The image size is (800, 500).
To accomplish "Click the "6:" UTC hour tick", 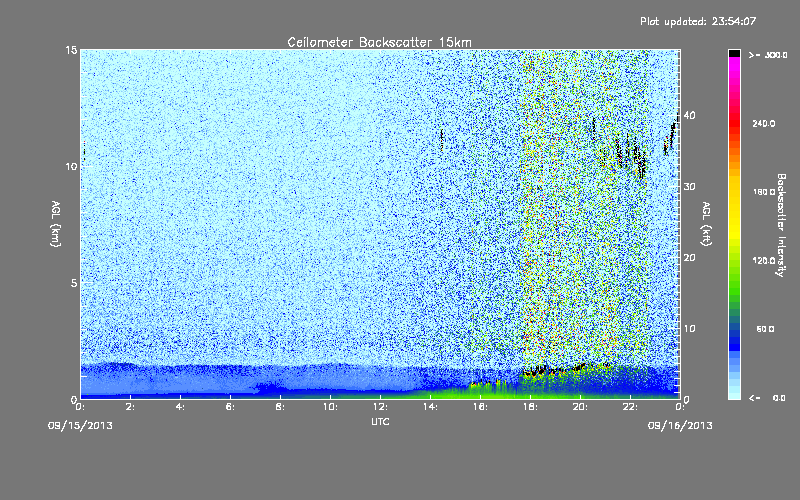I will click(231, 407).
